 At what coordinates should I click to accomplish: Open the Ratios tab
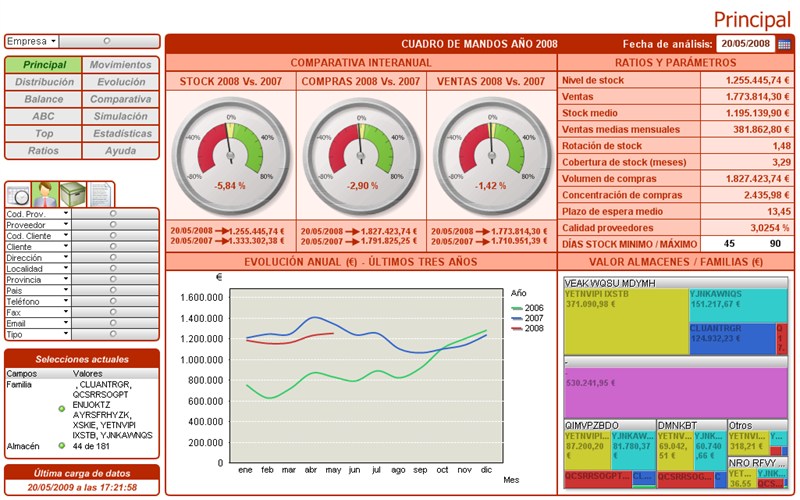click(x=43, y=151)
